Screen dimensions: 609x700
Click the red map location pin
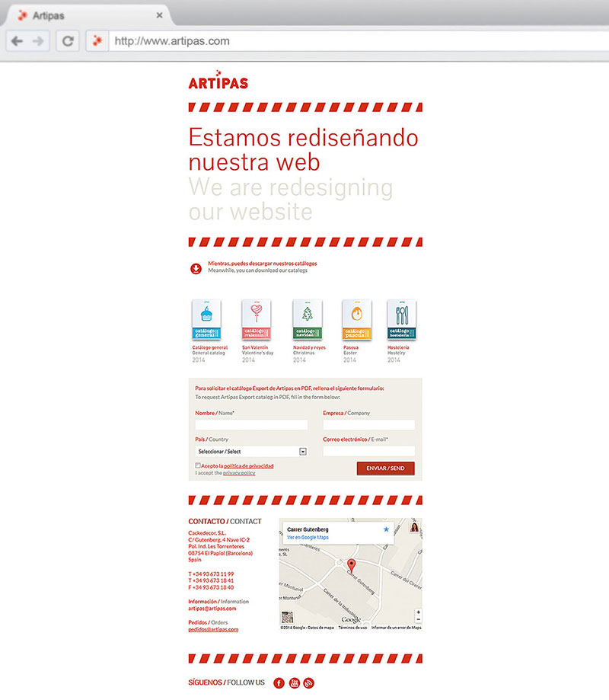[351, 565]
